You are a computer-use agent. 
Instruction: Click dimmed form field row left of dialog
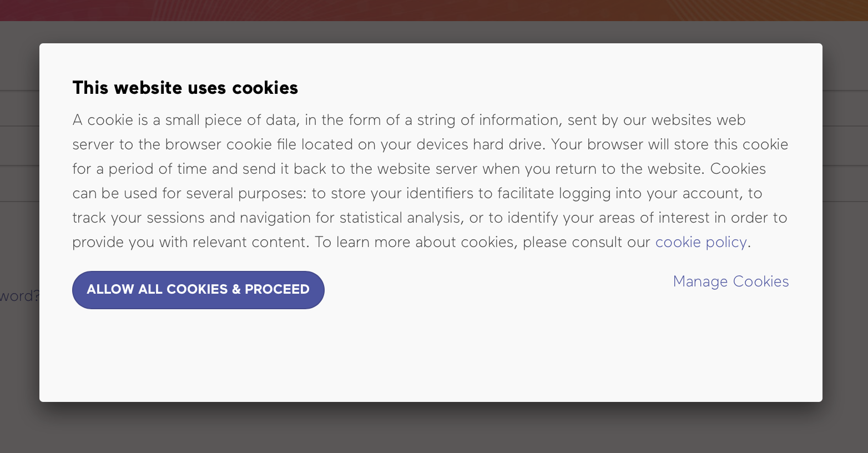19,146
